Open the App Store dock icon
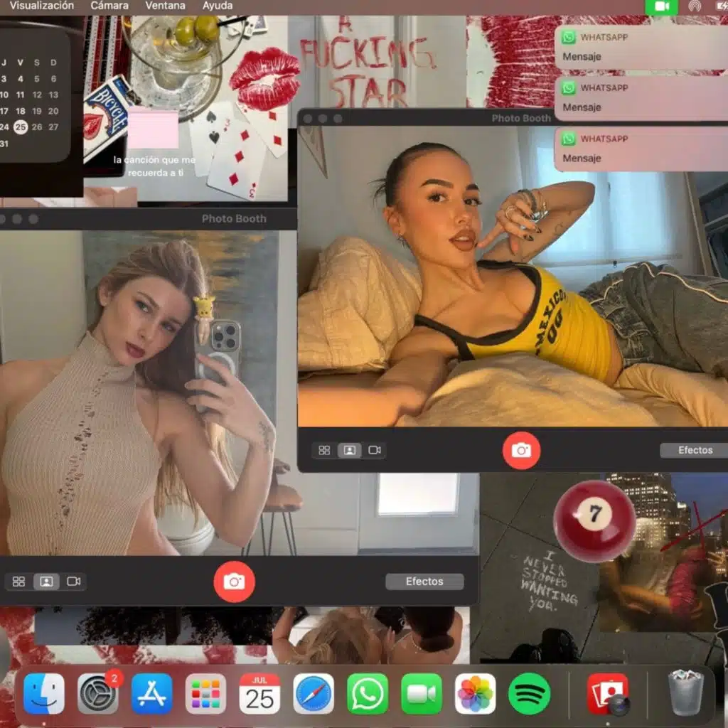The image size is (728, 728). pos(151,694)
